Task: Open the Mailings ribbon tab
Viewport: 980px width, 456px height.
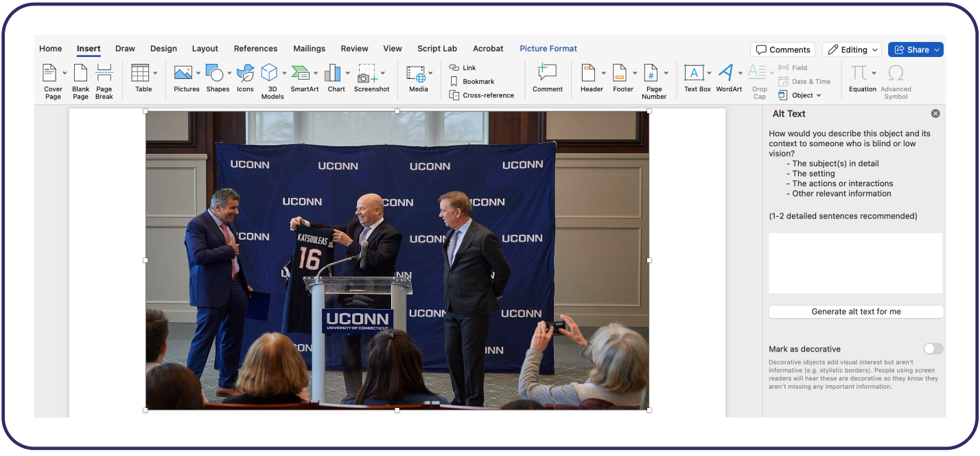Action: click(309, 48)
